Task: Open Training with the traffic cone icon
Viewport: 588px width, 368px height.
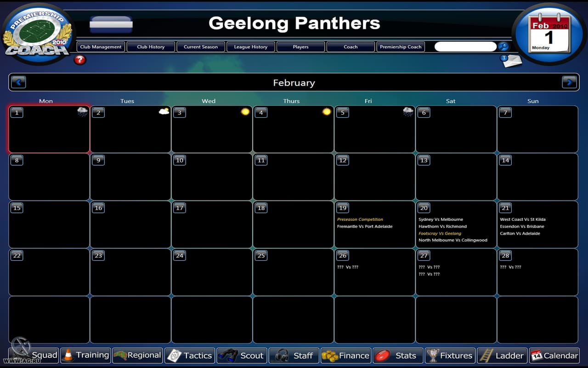Action: click(85, 355)
